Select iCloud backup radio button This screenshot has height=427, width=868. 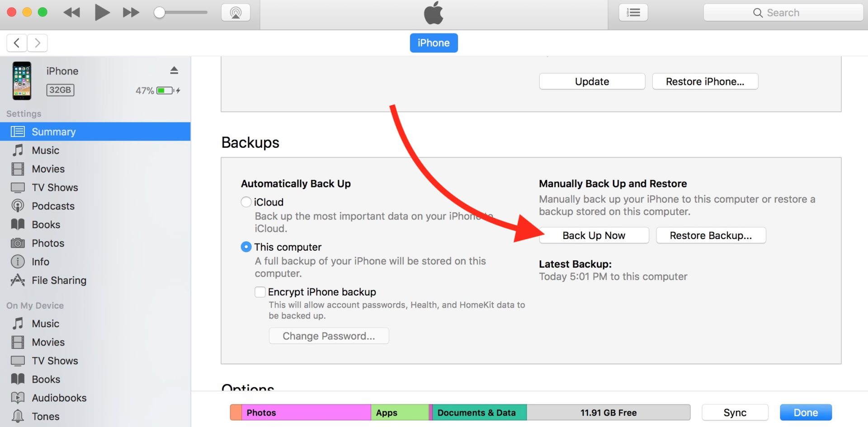[x=246, y=202]
